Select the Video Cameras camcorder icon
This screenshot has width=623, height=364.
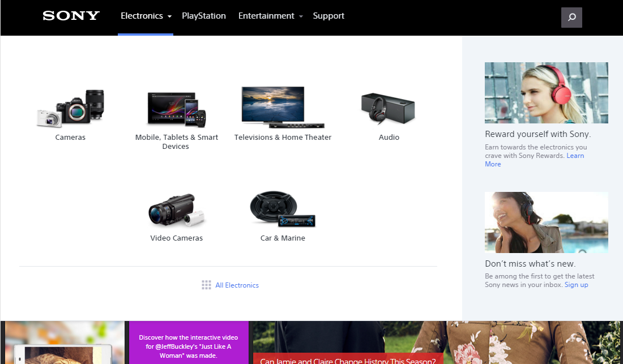point(176,211)
